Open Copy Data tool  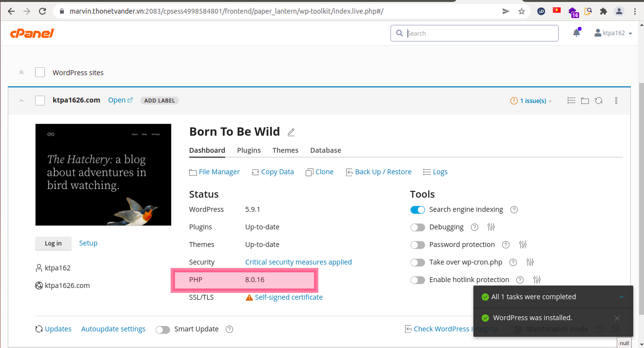pos(273,172)
